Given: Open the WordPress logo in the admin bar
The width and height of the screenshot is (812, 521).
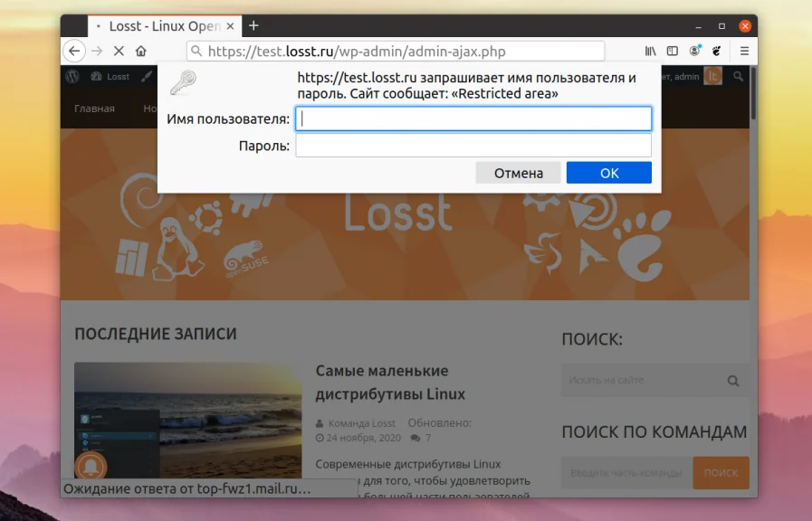Looking at the screenshot, I should point(74,77).
